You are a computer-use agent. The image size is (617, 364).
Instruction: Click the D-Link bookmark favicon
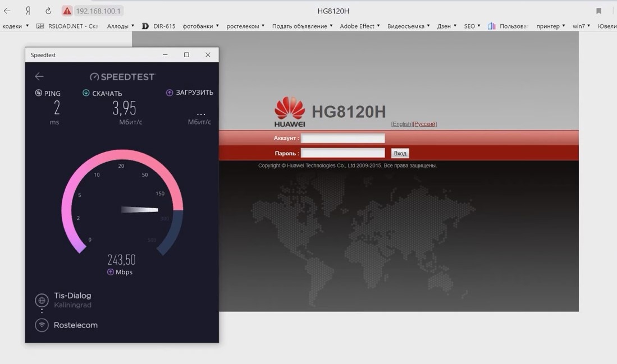tap(145, 26)
